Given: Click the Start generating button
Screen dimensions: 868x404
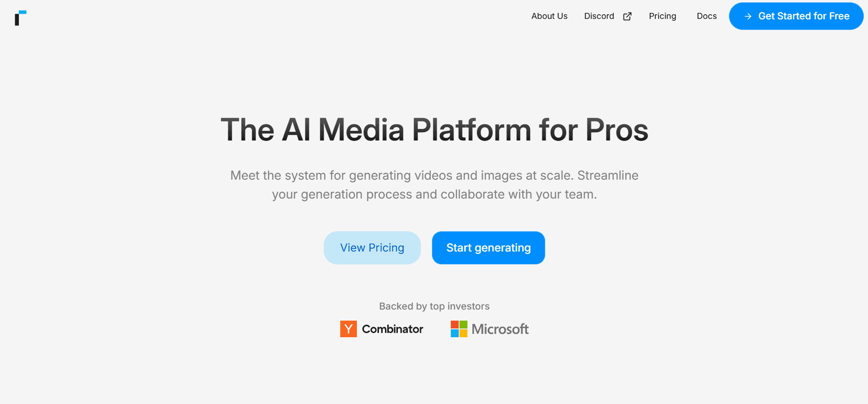Looking at the screenshot, I should 488,247.
